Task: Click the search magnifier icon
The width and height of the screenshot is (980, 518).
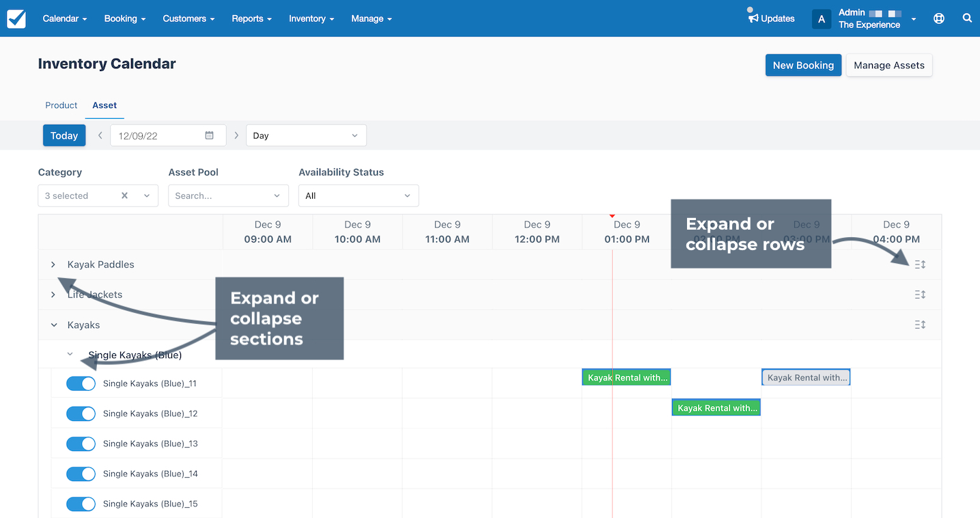Action: (967, 18)
